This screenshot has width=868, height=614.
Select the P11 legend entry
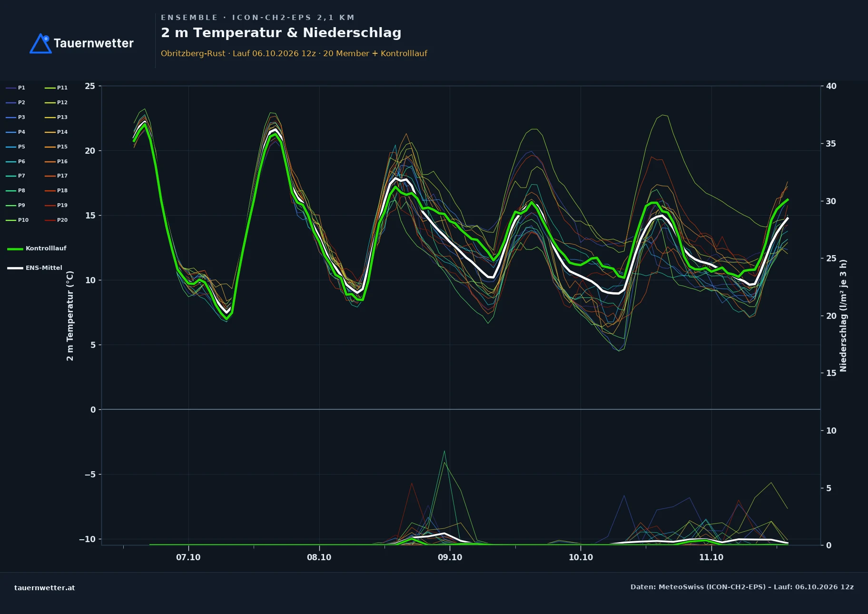pyautogui.click(x=56, y=88)
